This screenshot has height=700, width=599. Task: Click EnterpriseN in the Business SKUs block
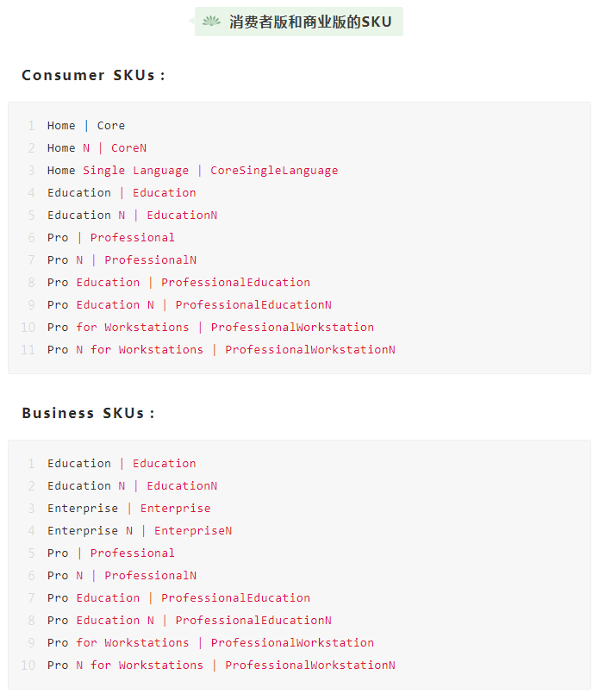tap(193, 530)
